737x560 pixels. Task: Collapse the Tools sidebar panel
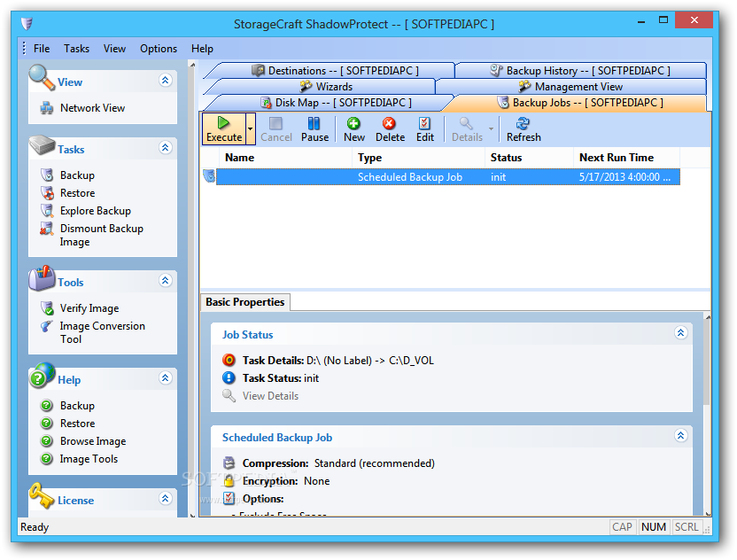[165, 281]
